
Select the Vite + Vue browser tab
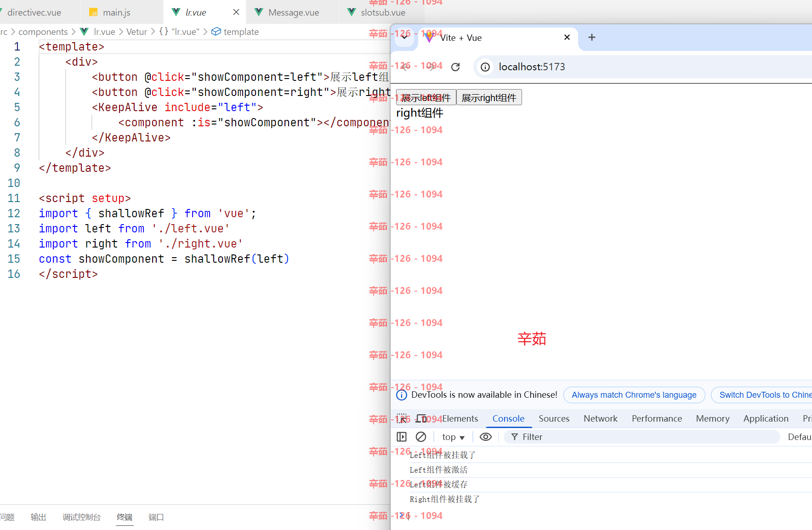[x=499, y=38]
